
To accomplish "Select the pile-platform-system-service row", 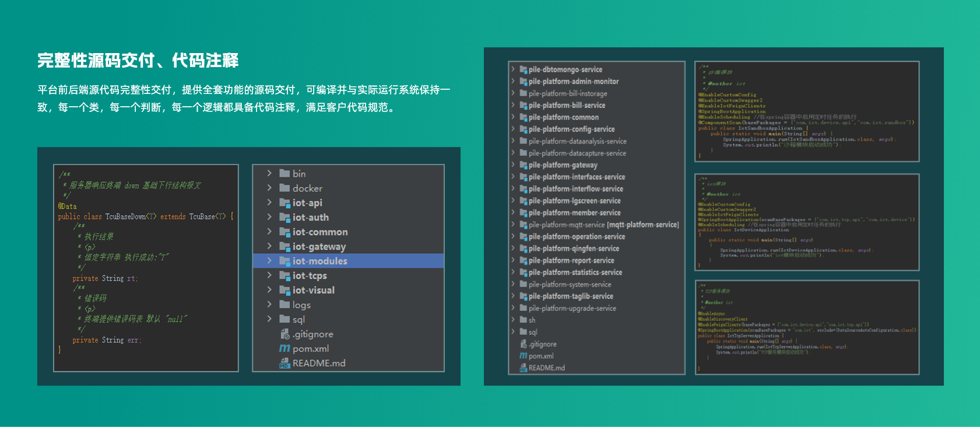I will tap(596, 284).
